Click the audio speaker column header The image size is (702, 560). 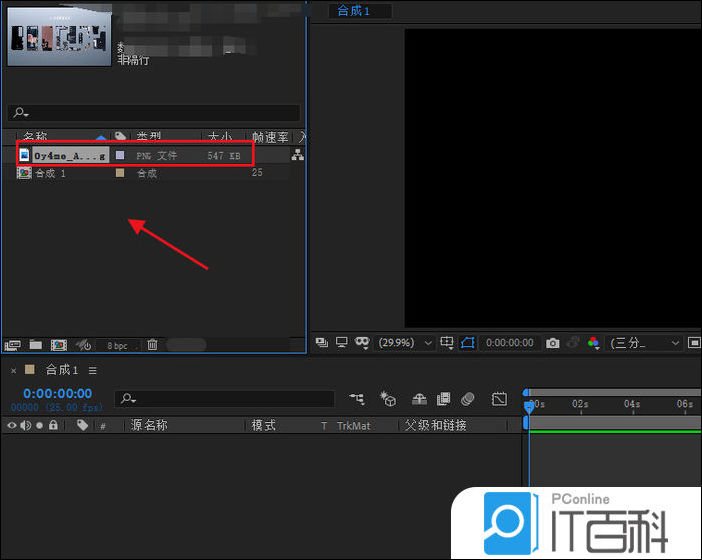(x=26, y=425)
